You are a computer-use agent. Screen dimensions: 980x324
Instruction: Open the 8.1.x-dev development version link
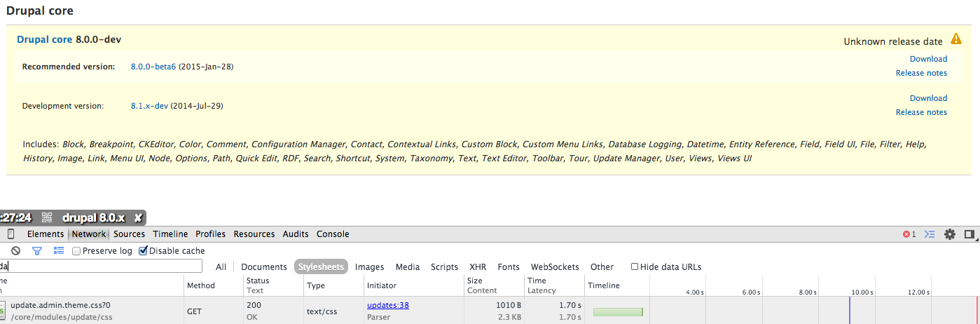pyautogui.click(x=149, y=106)
